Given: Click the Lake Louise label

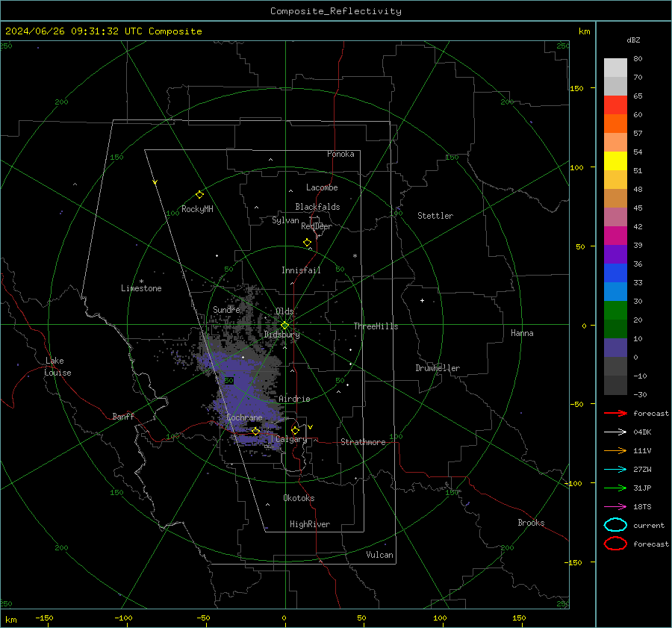Looking at the screenshot, I should coord(57,367).
